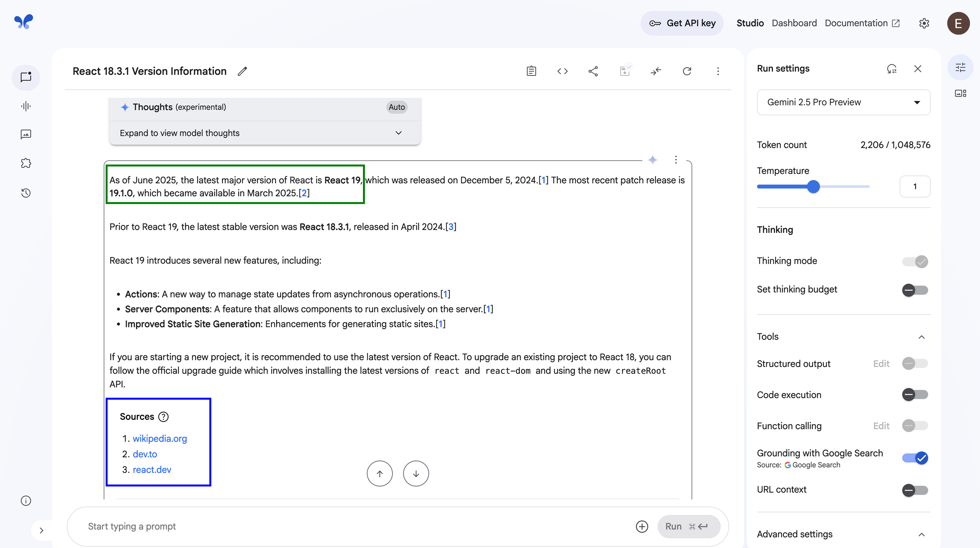Edit the prompt title with pencil icon
The height and width of the screenshot is (548, 980).
(x=242, y=71)
